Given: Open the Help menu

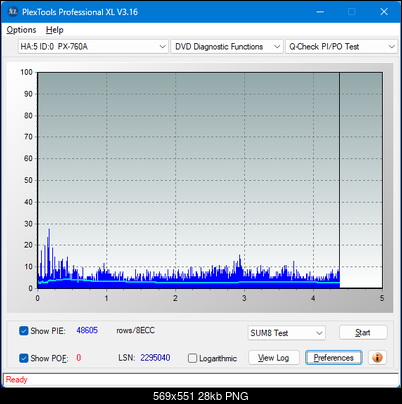Looking at the screenshot, I should [x=55, y=30].
